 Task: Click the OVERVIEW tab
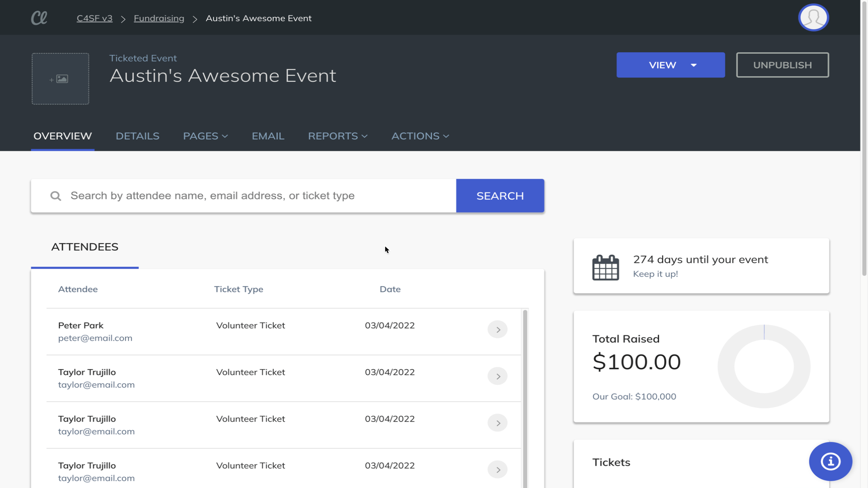[62, 136]
